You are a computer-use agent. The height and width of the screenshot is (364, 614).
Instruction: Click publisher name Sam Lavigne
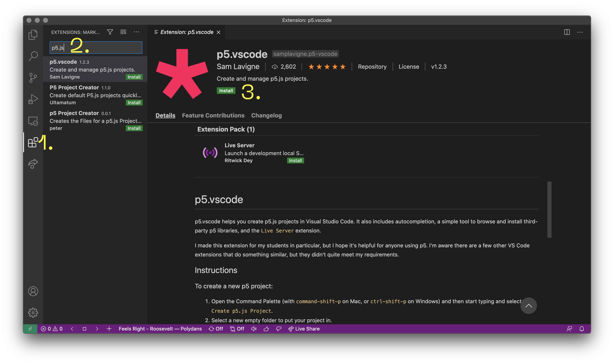tap(238, 66)
